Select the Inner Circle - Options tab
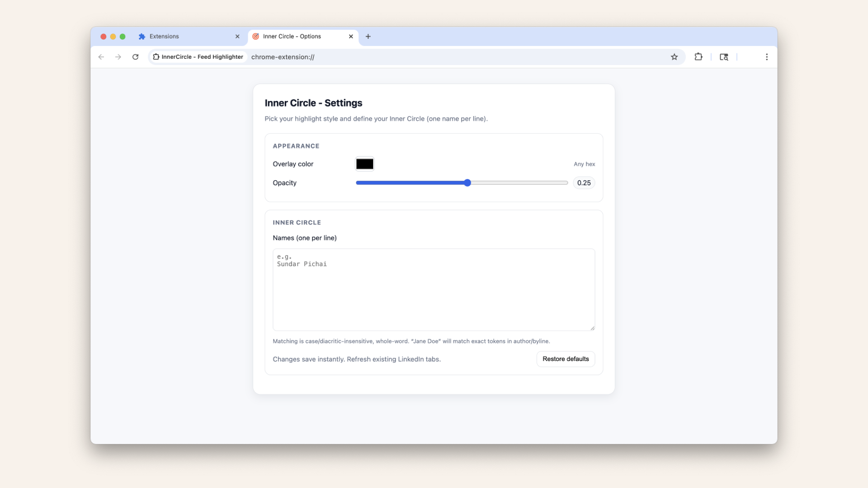This screenshot has height=488, width=868. point(303,37)
